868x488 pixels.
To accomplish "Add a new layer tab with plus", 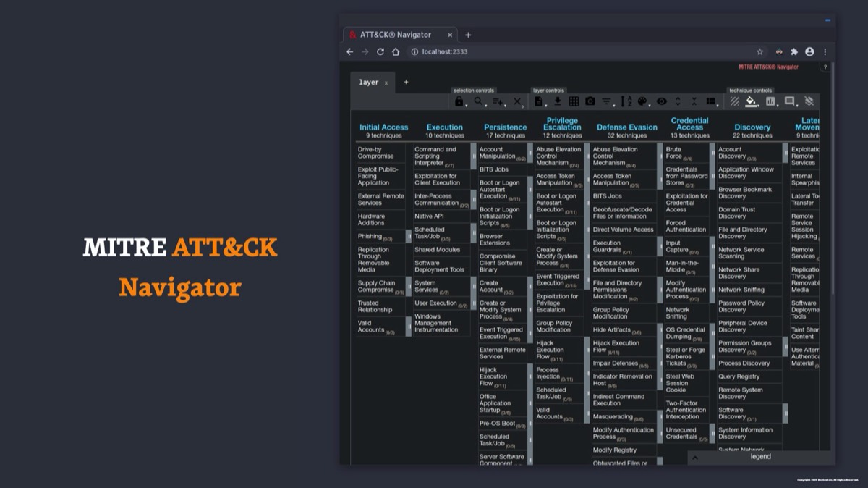I will tap(406, 82).
